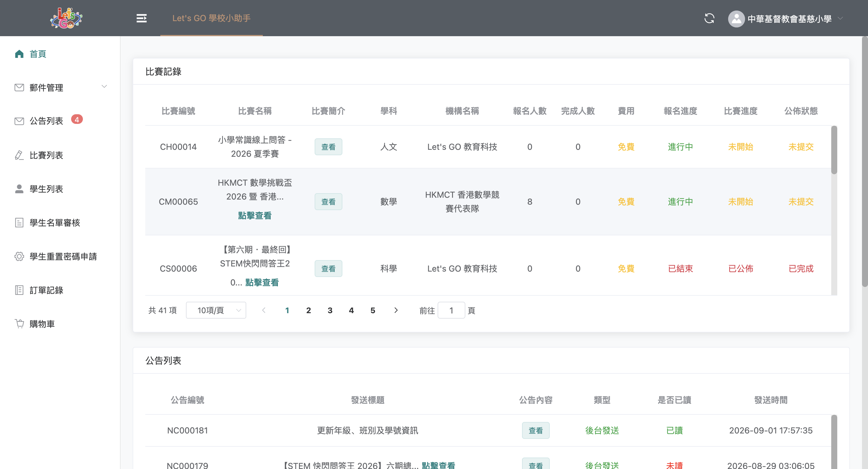Screen dimensions: 868x469
Task: Click the 前往 page number input field
Action: tap(451, 310)
